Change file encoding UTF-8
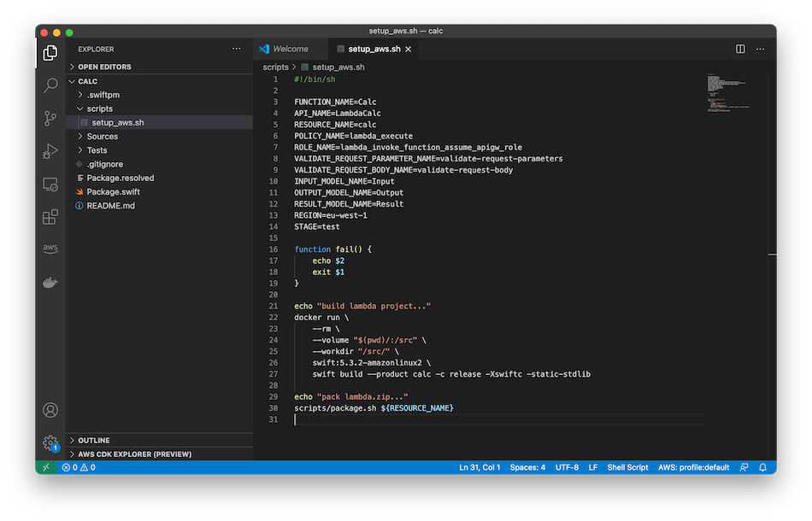The height and width of the screenshot is (521, 812). tap(567, 467)
